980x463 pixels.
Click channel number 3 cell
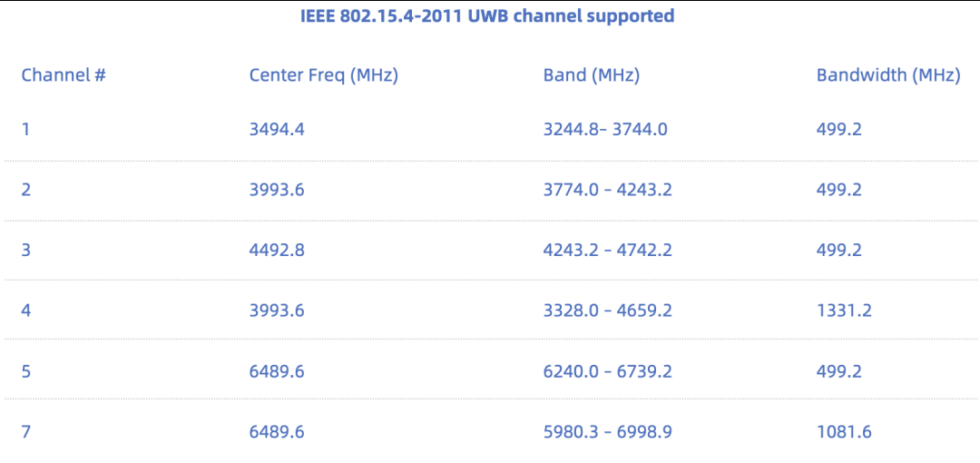click(x=25, y=250)
